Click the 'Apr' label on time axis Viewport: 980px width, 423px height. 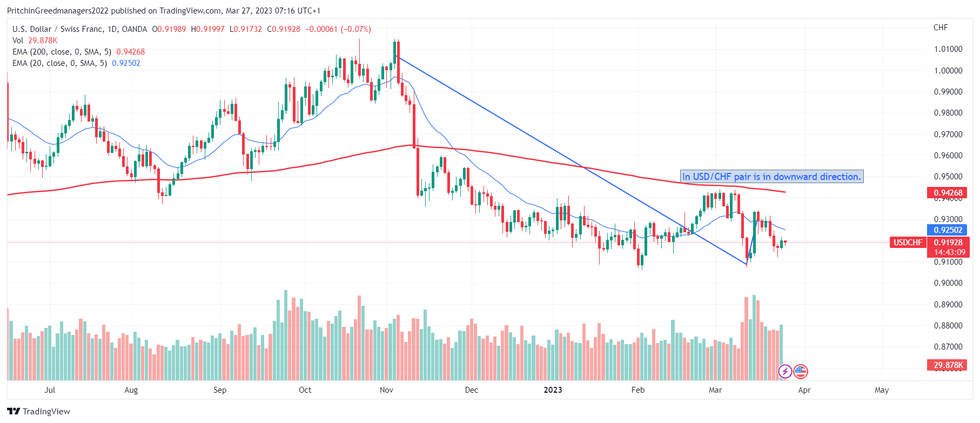coord(804,390)
